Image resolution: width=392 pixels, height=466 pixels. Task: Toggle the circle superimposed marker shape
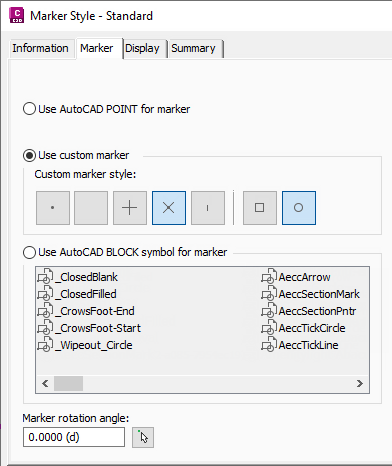[x=299, y=208]
